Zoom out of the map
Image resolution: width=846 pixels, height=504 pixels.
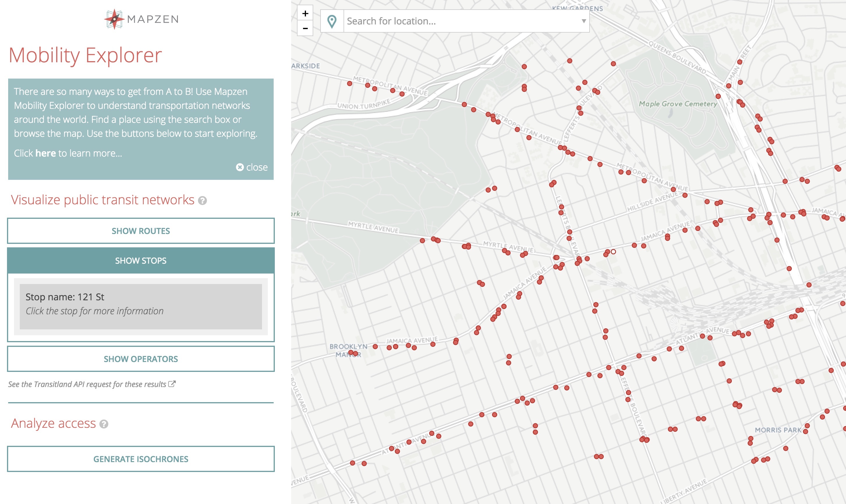pyautogui.click(x=305, y=29)
